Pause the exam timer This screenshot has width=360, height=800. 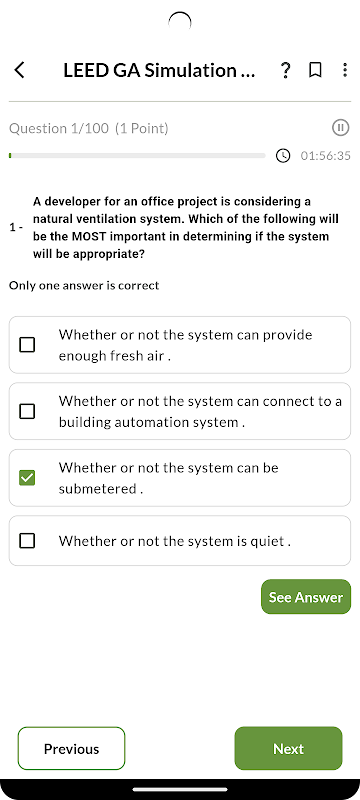coord(341,128)
